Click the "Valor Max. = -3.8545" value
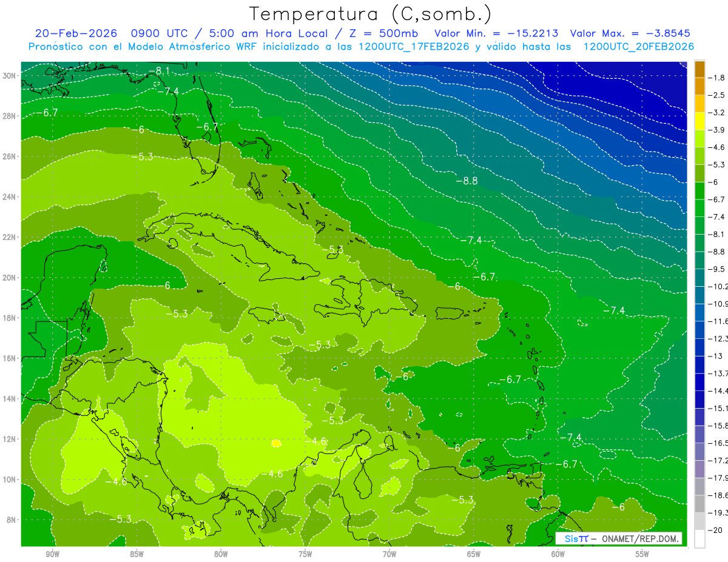 (630, 33)
